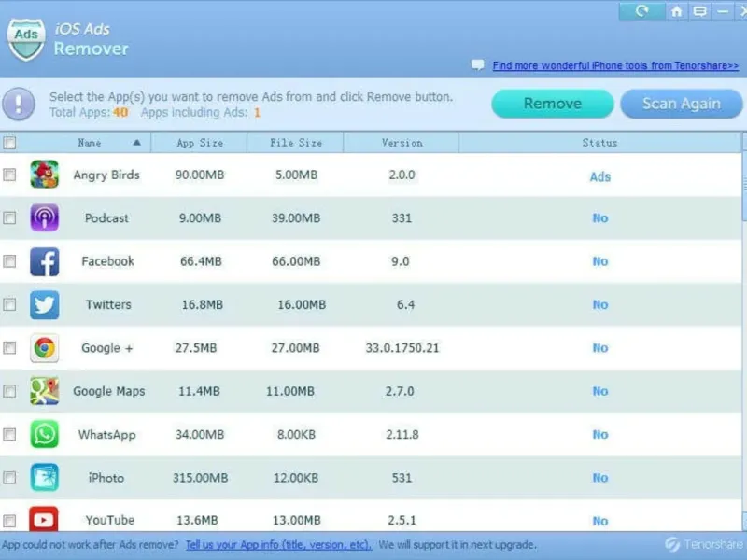Click the No status of YouTube
This screenshot has width=747, height=560.
tap(600, 521)
